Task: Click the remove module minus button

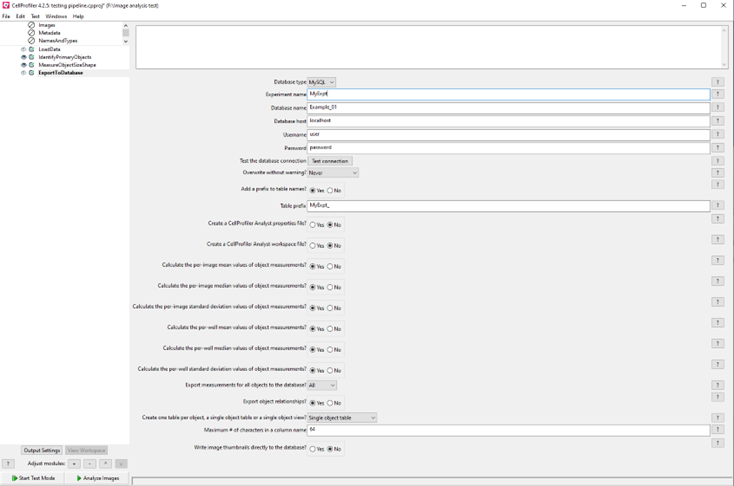Action: (90, 464)
